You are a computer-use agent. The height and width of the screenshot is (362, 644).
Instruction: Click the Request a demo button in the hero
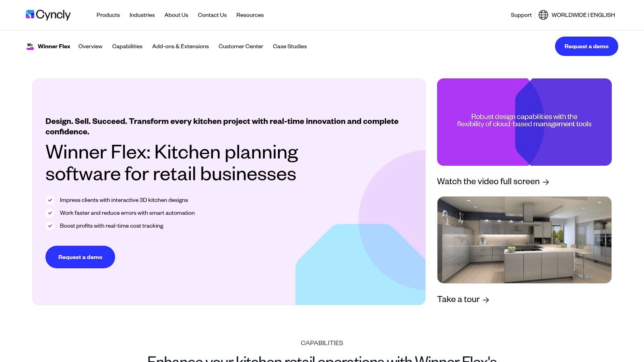point(80,257)
